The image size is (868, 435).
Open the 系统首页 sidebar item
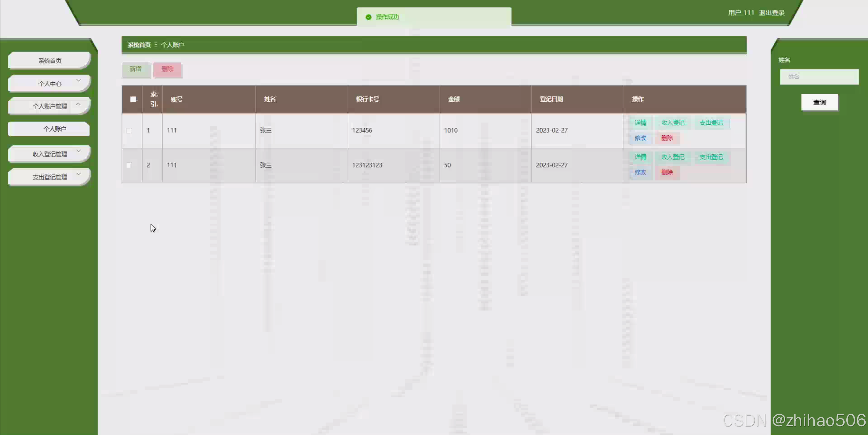(50, 60)
